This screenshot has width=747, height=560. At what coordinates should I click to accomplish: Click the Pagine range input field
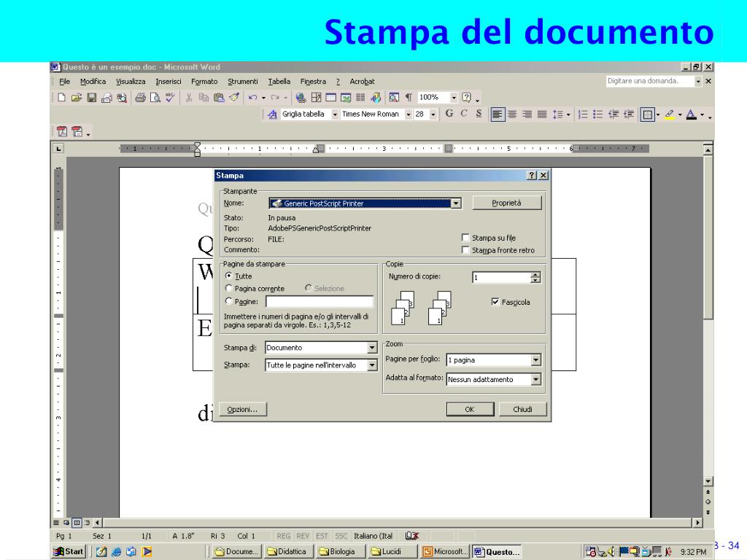[x=320, y=301]
